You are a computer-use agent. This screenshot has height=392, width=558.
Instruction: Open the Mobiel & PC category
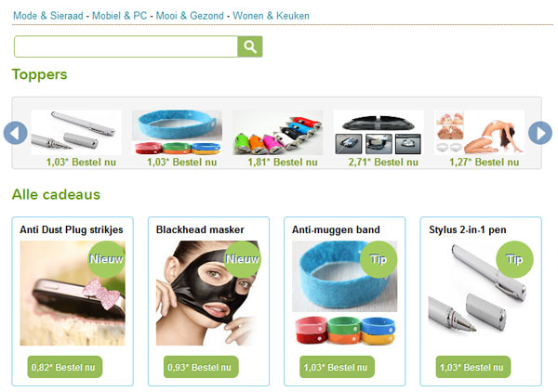[x=119, y=16]
